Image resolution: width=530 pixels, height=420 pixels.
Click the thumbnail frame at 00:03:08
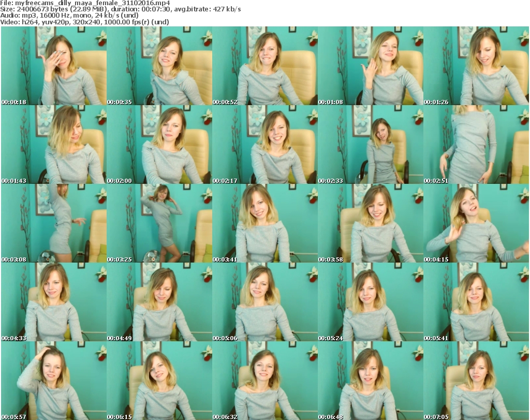pos(54,223)
